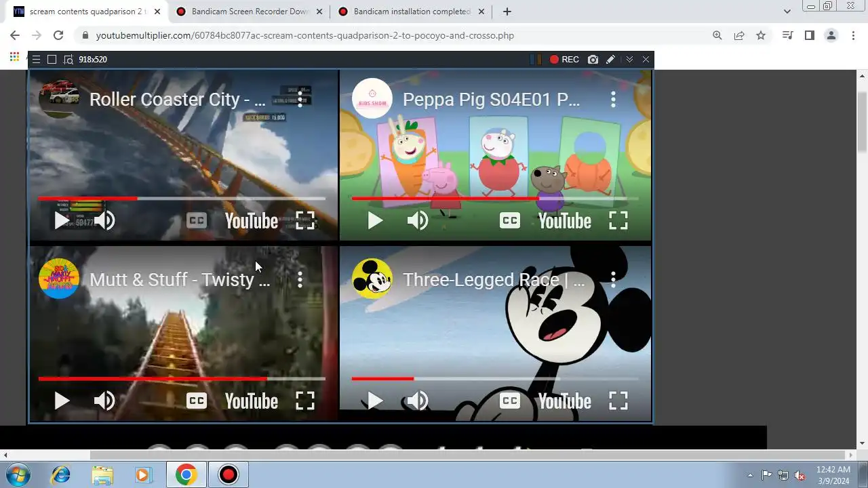
Task: Fullscreen the Roller Coaster City video
Action: [305, 220]
